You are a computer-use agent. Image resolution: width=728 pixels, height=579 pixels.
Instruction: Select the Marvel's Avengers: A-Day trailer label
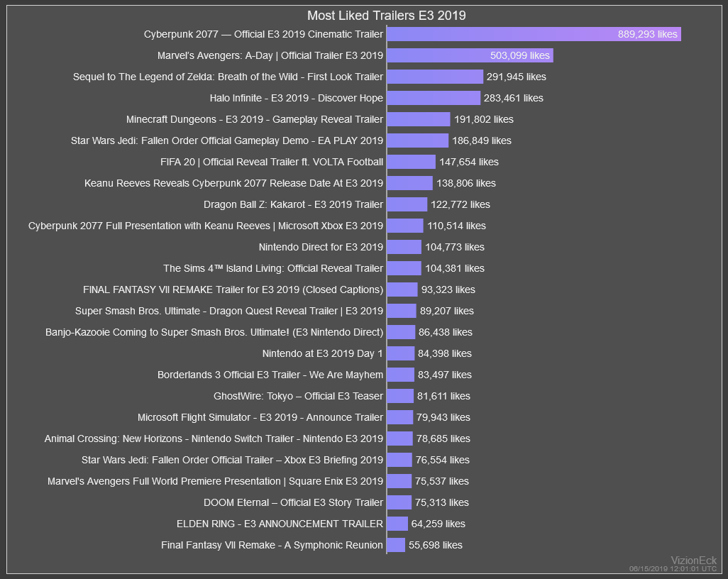pos(270,55)
